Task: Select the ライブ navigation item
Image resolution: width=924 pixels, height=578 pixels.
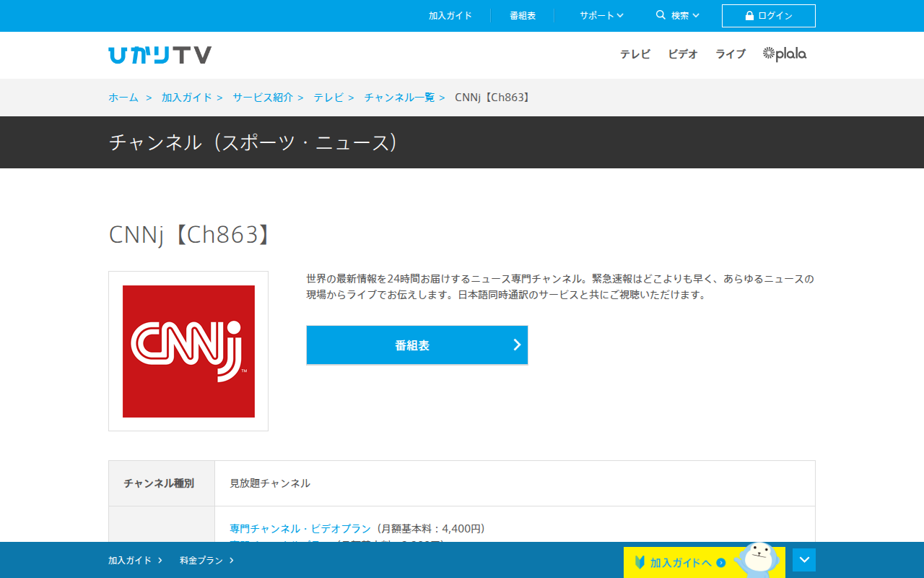Action: point(731,53)
